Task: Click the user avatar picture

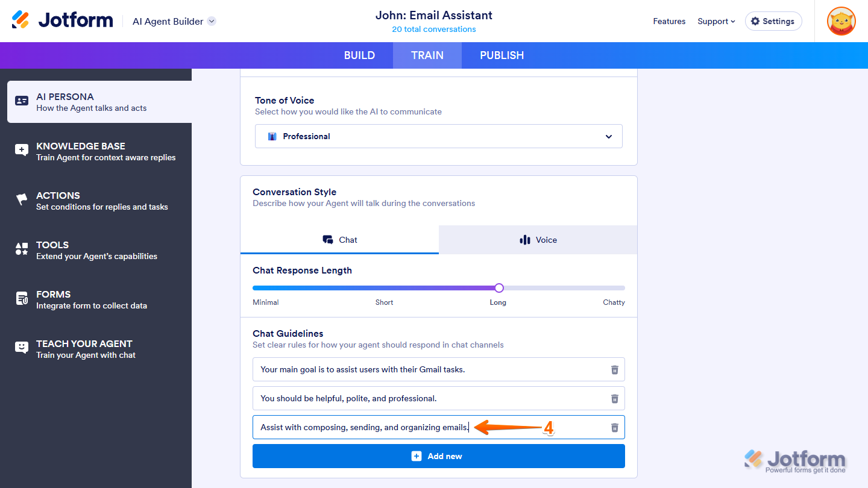Action: 841,21
